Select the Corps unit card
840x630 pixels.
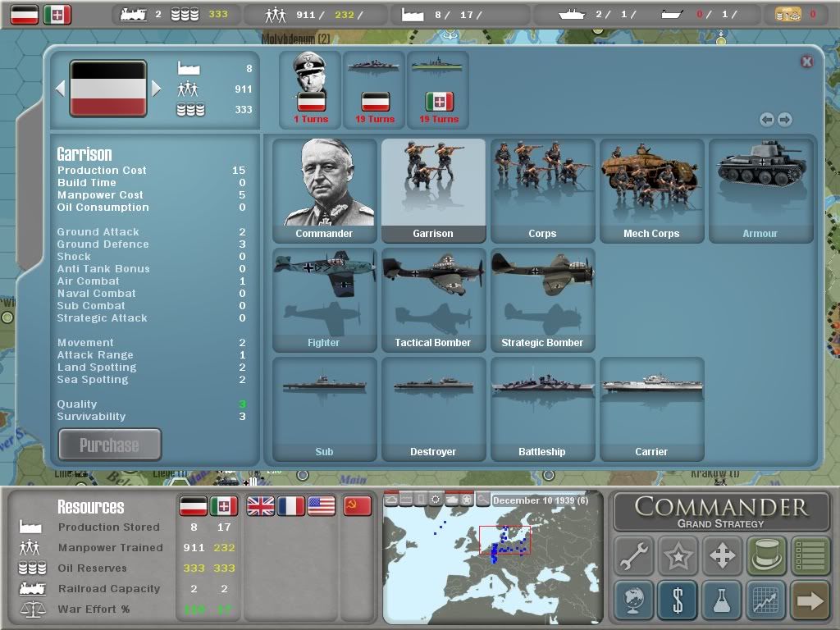tap(542, 190)
